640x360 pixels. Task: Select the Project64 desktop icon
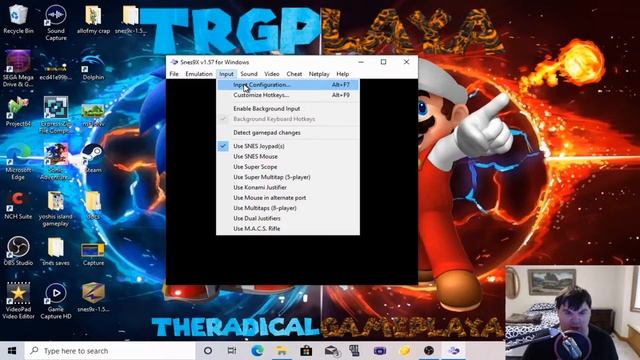[x=18, y=111]
